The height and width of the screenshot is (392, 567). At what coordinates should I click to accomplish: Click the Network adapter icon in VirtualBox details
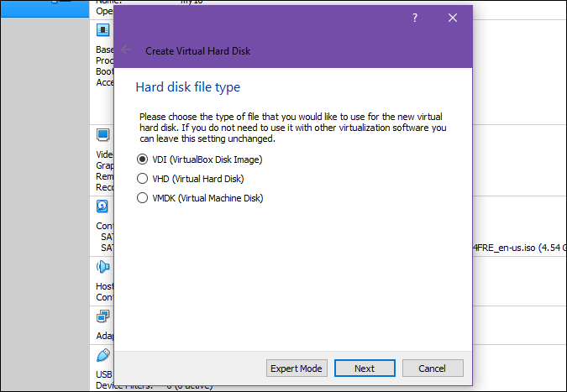pos(102,316)
